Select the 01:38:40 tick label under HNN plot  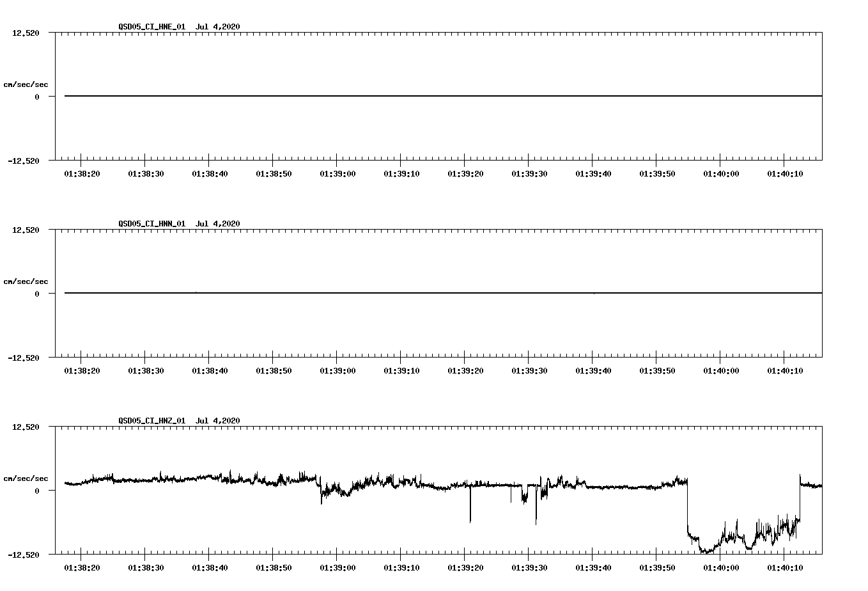tap(210, 371)
